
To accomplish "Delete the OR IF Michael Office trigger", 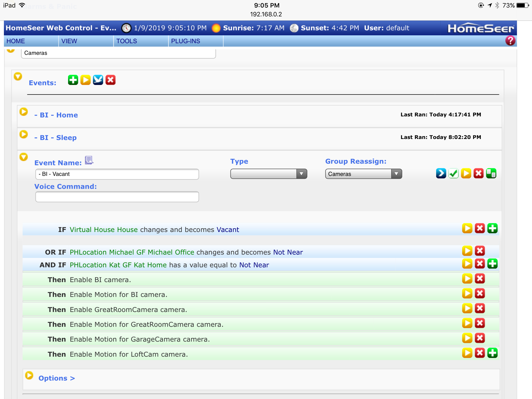I will (480, 251).
